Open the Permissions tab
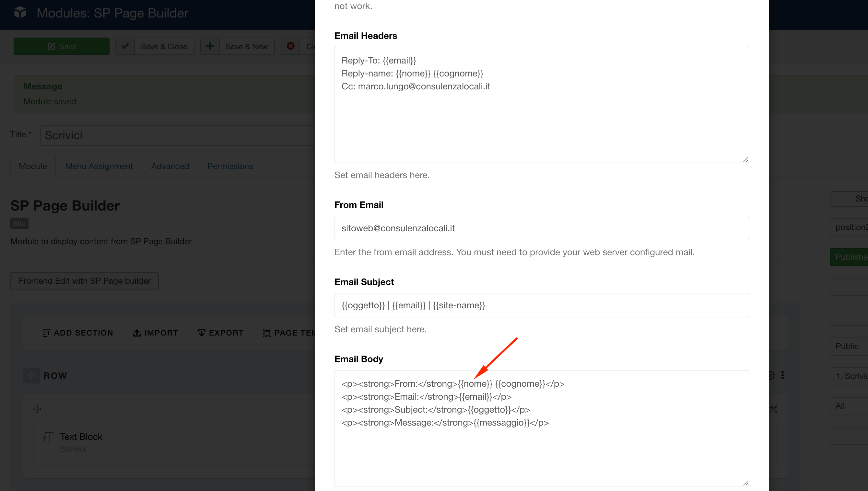868x491 pixels. (x=230, y=166)
